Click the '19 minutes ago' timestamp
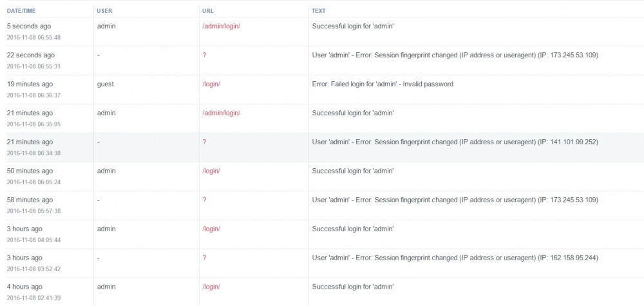Screen dimensions: 644x306 pyautogui.click(x=31, y=84)
